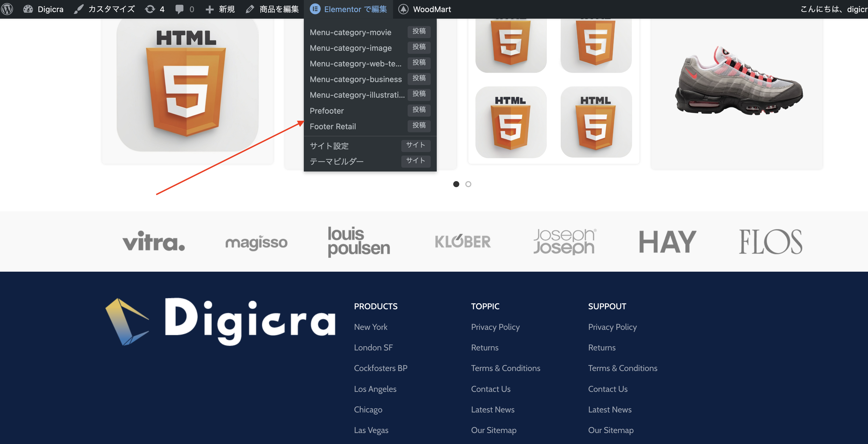Image resolution: width=868 pixels, height=444 pixels.
Task: Open Latest News under SUPPOUT
Action: pos(610,409)
